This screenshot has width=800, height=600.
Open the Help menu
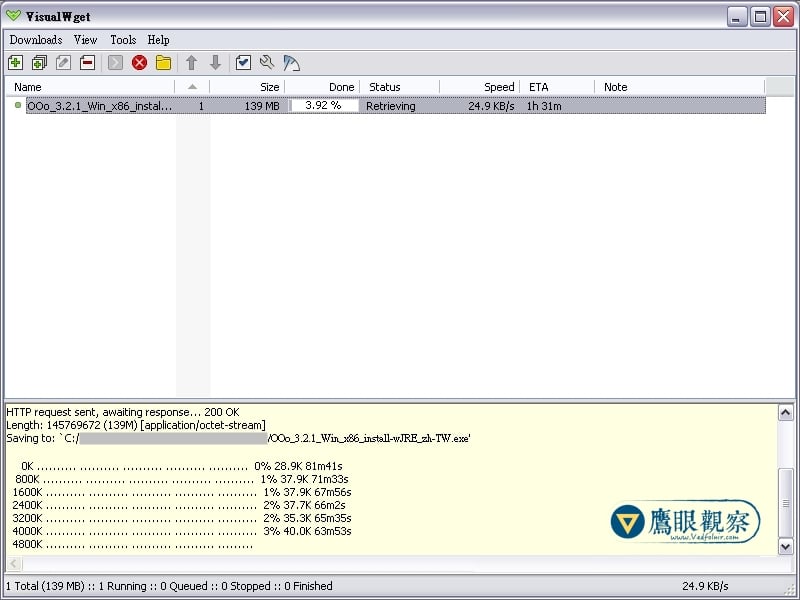[158, 40]
